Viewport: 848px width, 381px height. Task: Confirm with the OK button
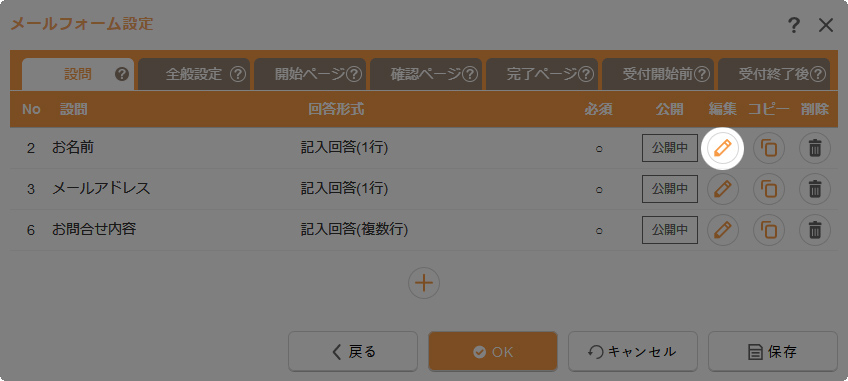[x=493, y=352]
